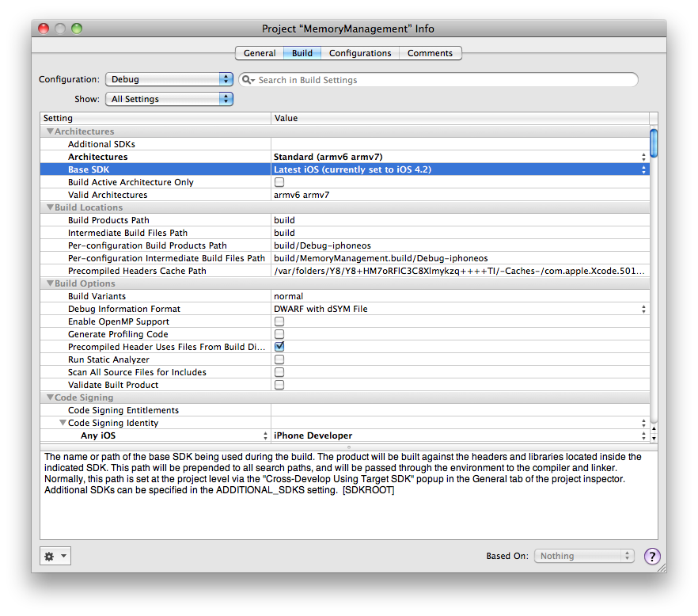The image size is (698, 616).
Task: Switch to the General tab
Action: [260, 53]
